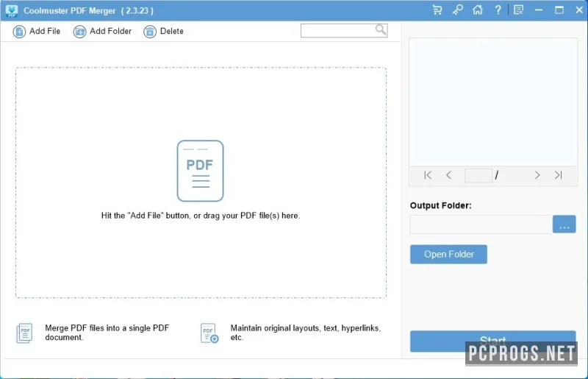The height and width of the screenshot is (379, 588).
Task: Click the feedback list icon in title bar
Action: click(518, 10)
